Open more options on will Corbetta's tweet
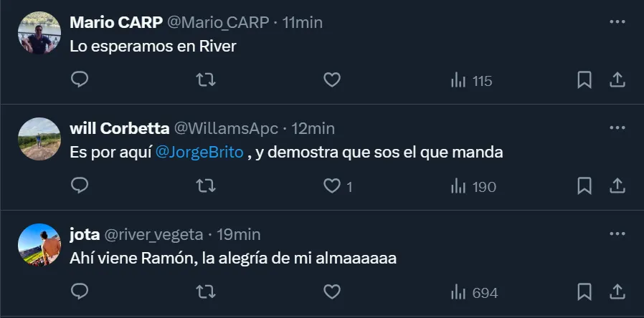644x318 pixels. tap(617, 128)
